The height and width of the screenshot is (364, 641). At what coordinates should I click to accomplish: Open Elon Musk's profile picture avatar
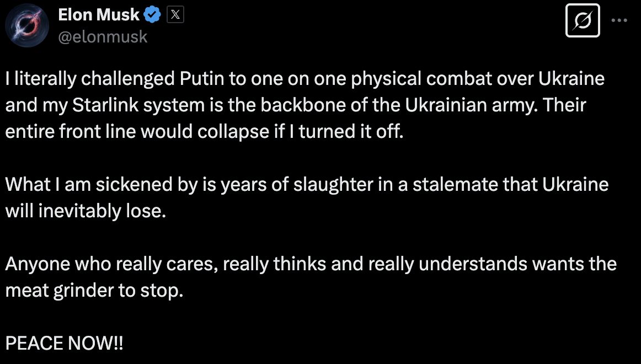pyautogui.click(x=27, y=25)
